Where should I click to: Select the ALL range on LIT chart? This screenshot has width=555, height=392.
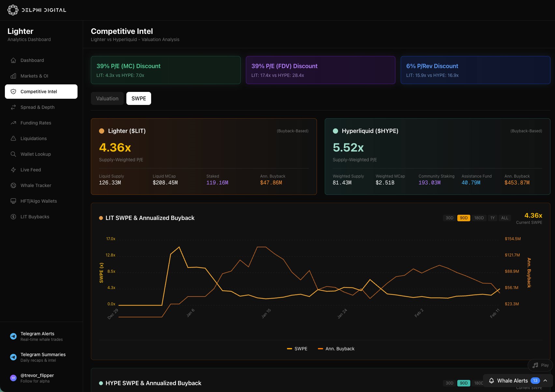[x=505, y=218]
